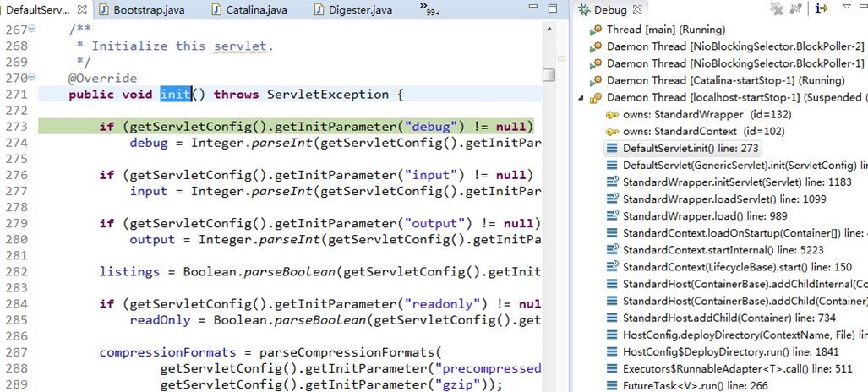
Task: Close the DefaultServlet editor tab
Action: [82, 9]
